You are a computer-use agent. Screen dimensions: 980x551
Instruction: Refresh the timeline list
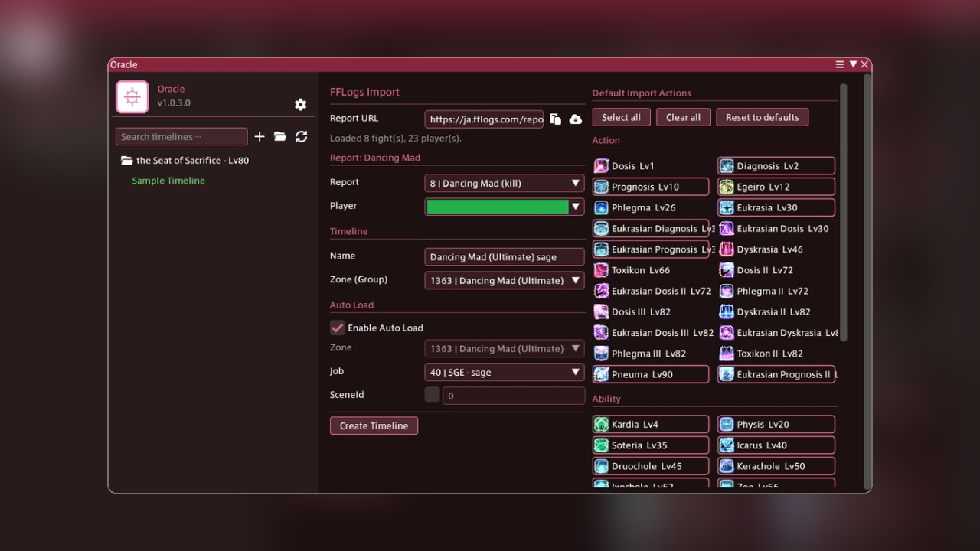click(302, 136)
